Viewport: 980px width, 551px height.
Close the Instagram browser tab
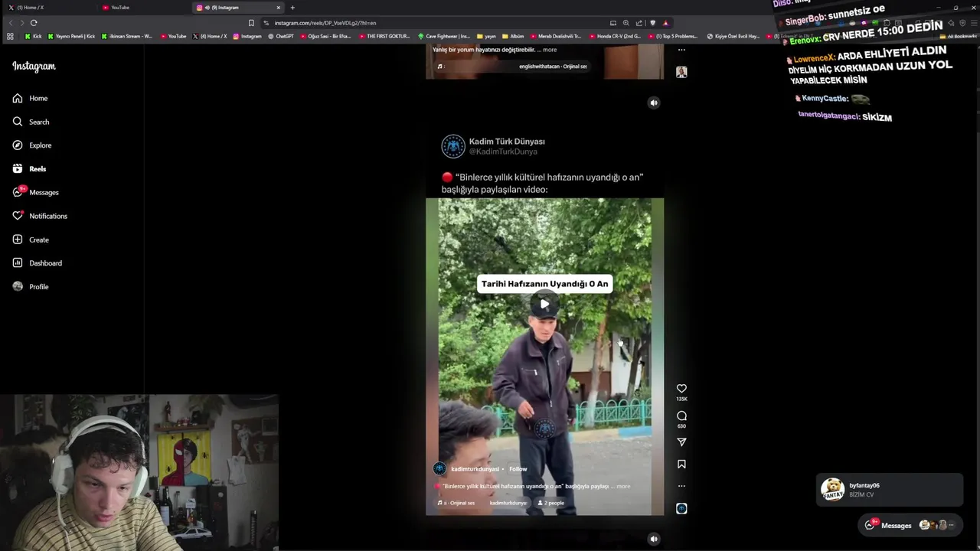click(279, 8)
